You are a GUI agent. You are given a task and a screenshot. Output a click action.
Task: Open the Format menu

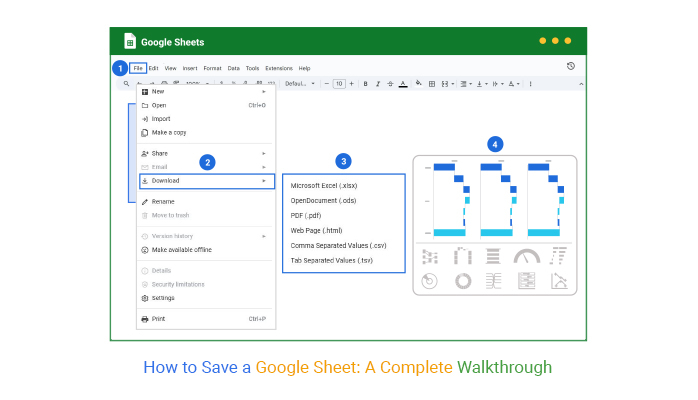click(x=212, y=68)
